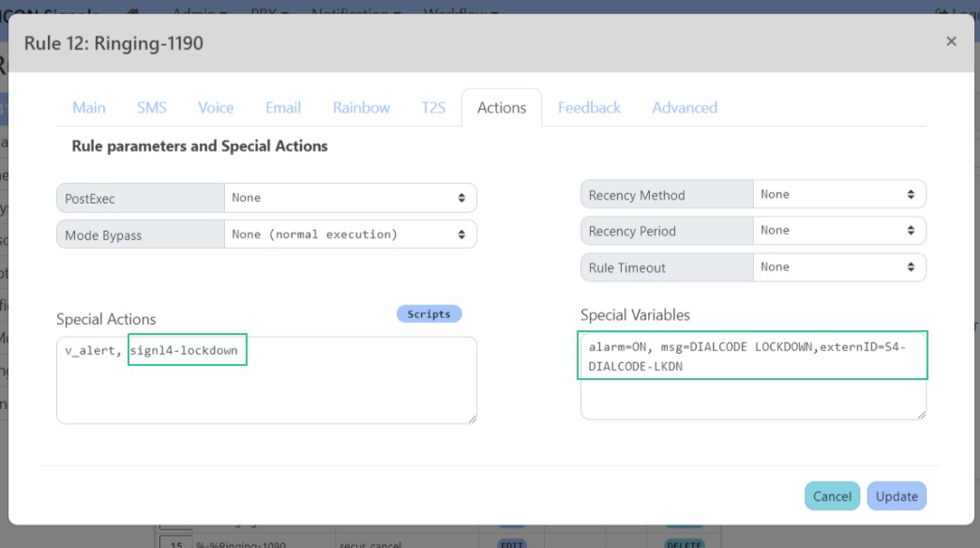The width and height of the screenshot is (980, 548).
Task: Open the Scripts badge above Special Actions
Action: click(x=430, y=314)
